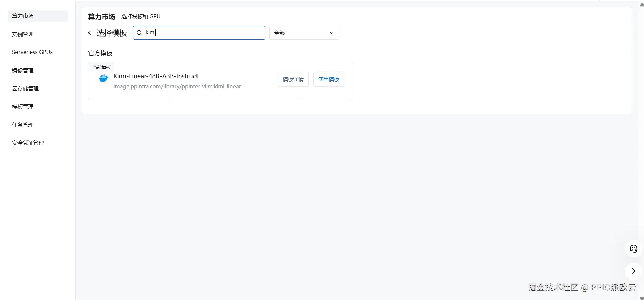
Task: Click the 选择模板 heading
Action: click(112, 33)
